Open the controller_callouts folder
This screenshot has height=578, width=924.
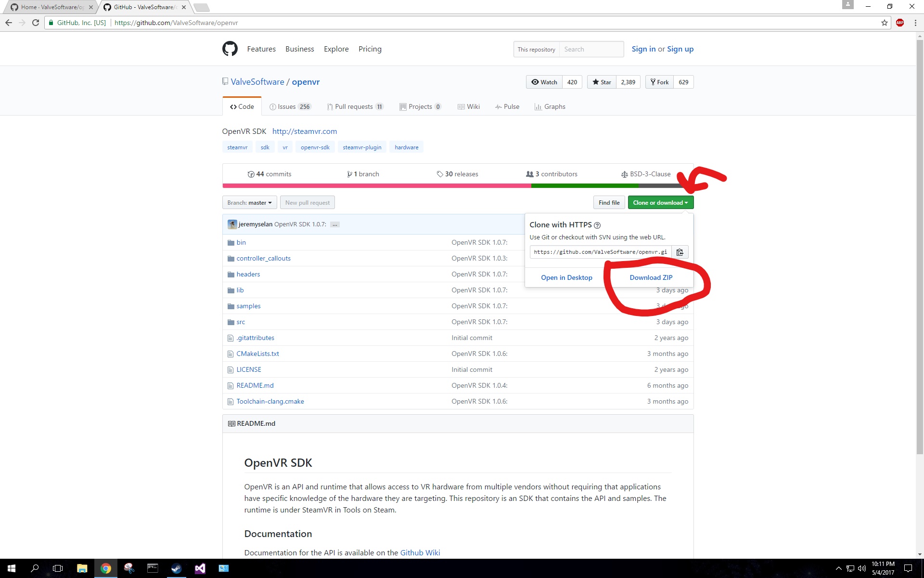click(263, 258)
